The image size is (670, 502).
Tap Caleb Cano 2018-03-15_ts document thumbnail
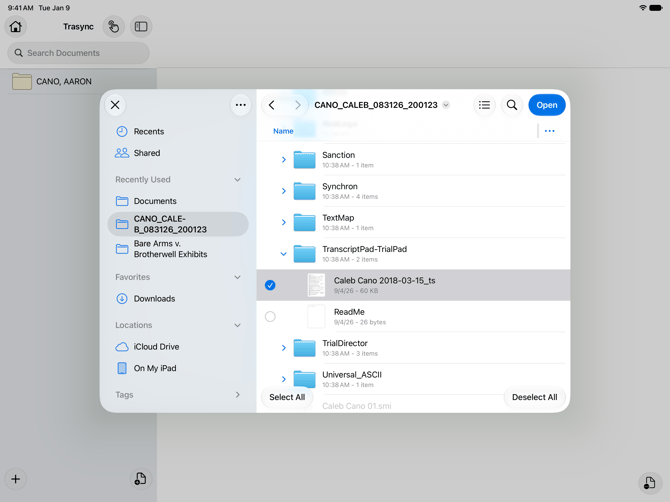point(316,285)
